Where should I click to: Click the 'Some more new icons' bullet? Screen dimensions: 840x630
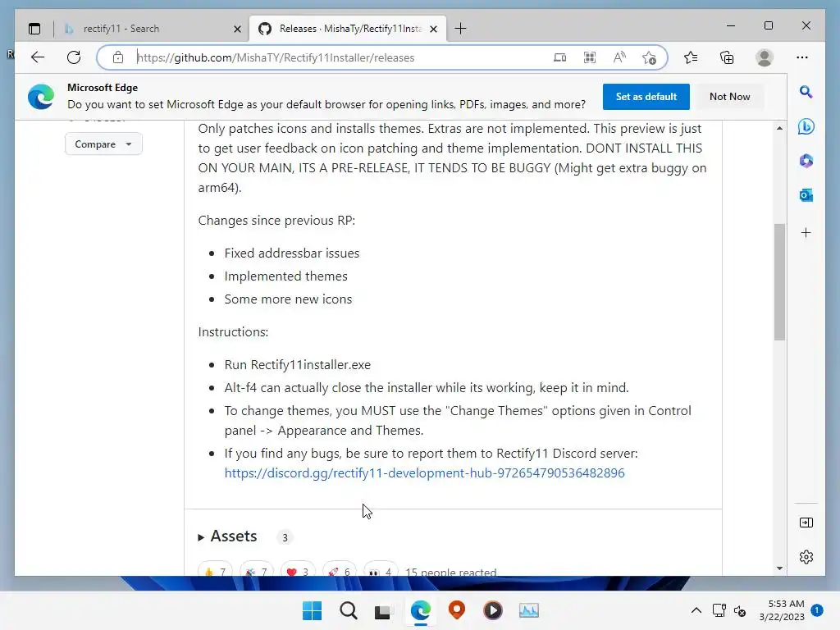(x=288, y=299)
